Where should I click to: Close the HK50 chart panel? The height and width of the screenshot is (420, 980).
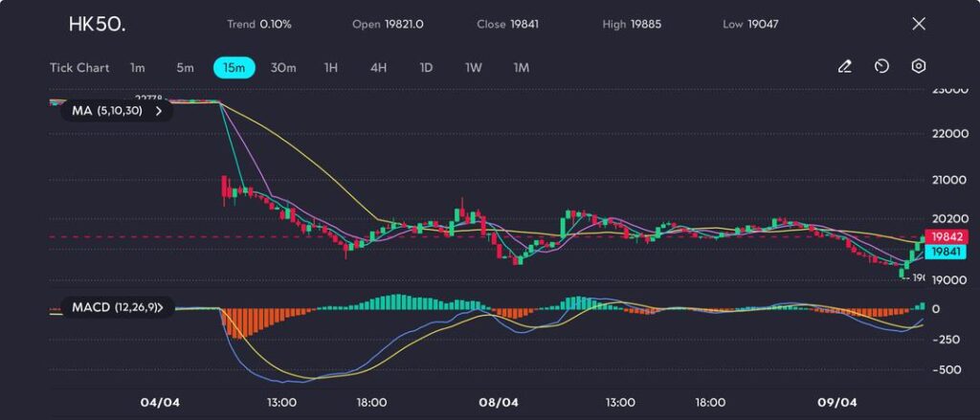[x=919, y=24]
